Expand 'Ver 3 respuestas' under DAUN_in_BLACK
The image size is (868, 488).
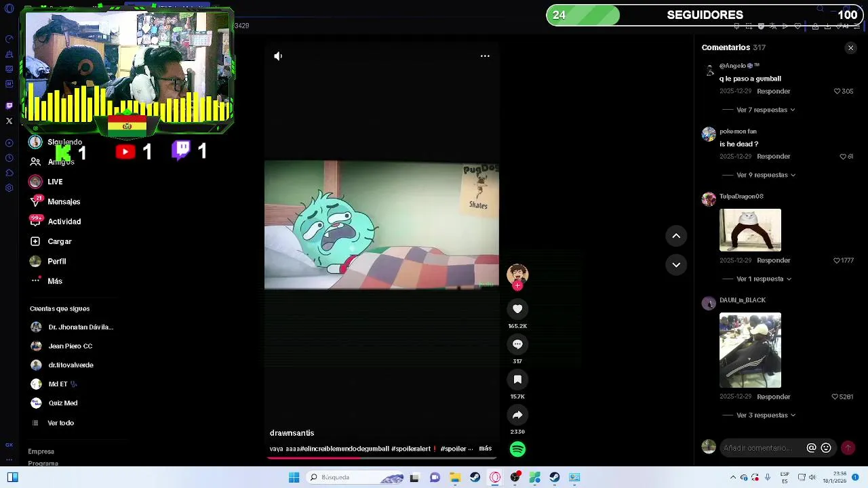(766, 415)
